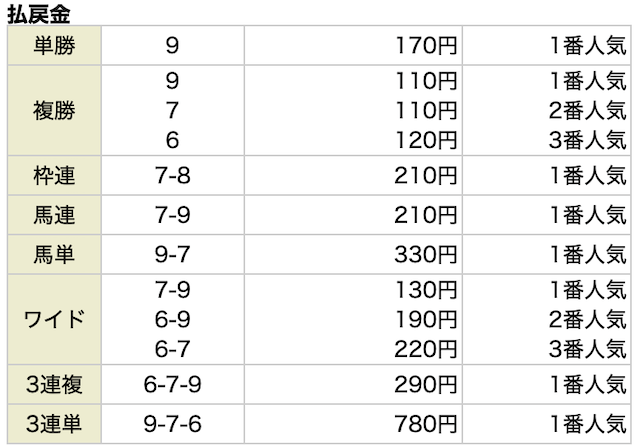
Task: Select the 120円 複勝 payout
Action: [427, 141]
